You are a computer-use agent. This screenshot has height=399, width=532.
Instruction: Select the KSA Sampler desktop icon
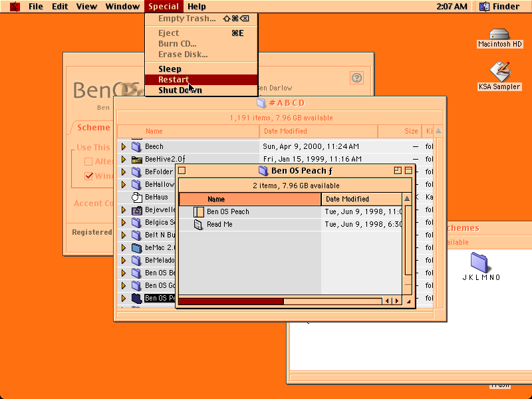tap(499, 71)
